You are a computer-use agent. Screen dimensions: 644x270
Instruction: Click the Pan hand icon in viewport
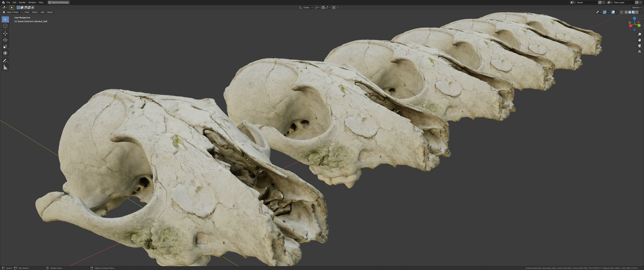coord(640,40)
